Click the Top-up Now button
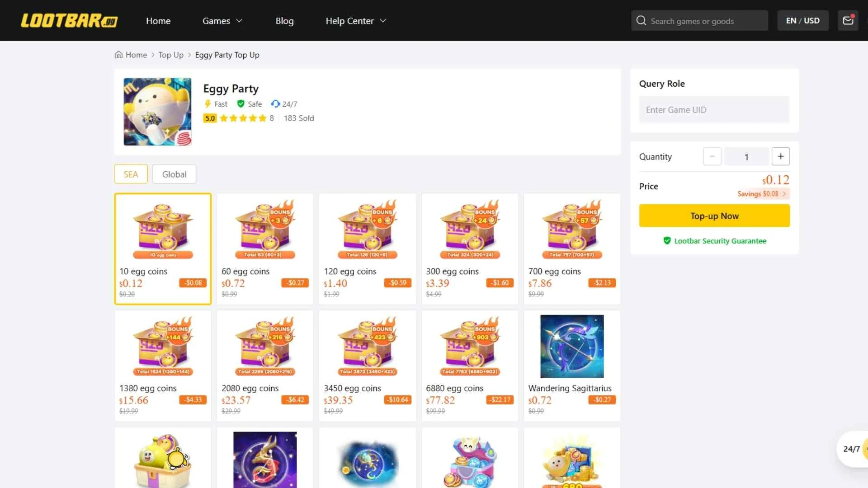The height and width of the screenshot is (488, 868). click(x=714, y=216)
